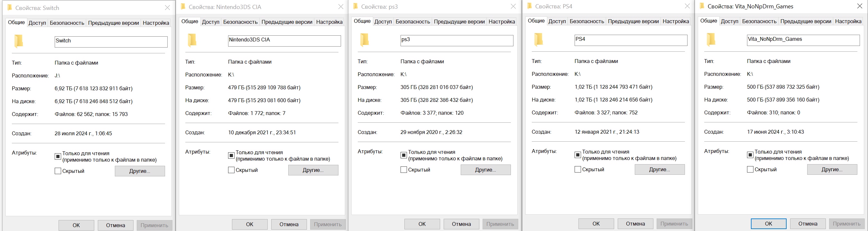Click the name field containing 'ps3'
This screenshot has width=868, height=231.
457,40
